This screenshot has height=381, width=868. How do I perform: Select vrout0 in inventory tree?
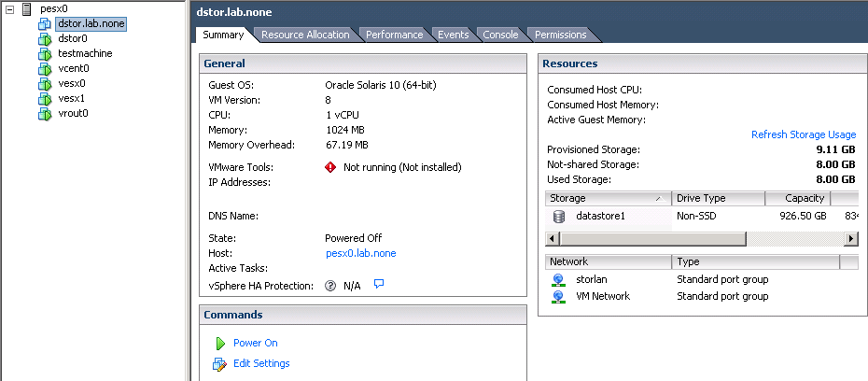pyautogui.click(x=73, y=114)
